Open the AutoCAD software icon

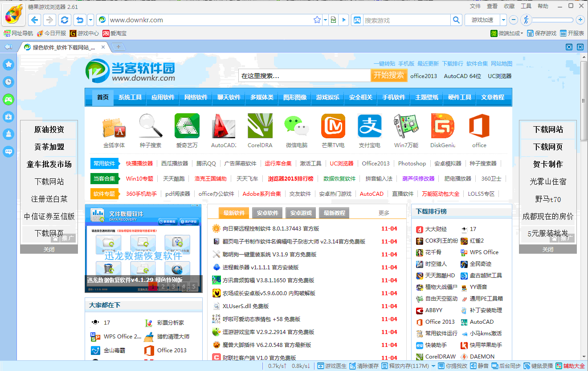224,126
